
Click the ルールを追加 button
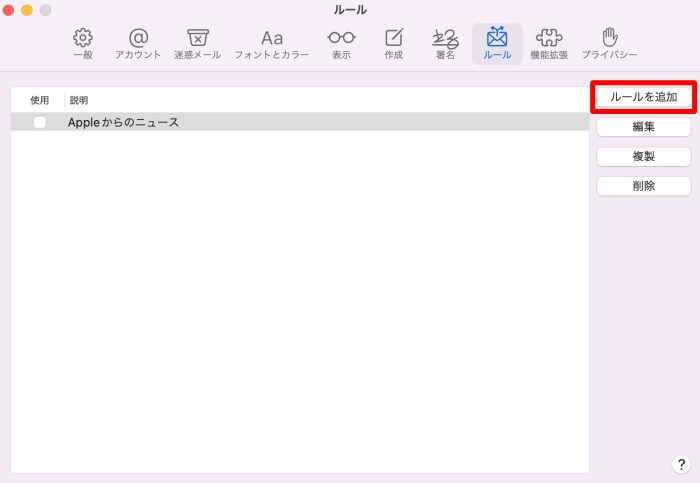click(643, 97)
